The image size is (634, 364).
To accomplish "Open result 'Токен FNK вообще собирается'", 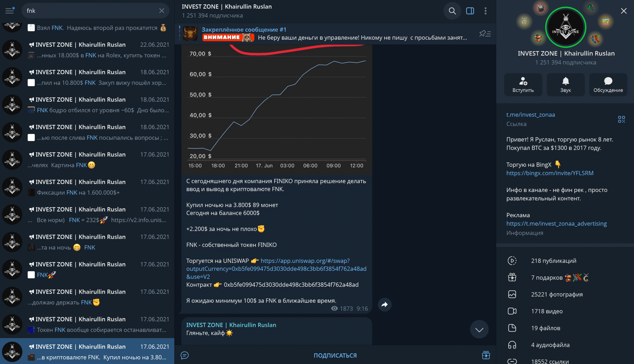I will tap(87, 324).
